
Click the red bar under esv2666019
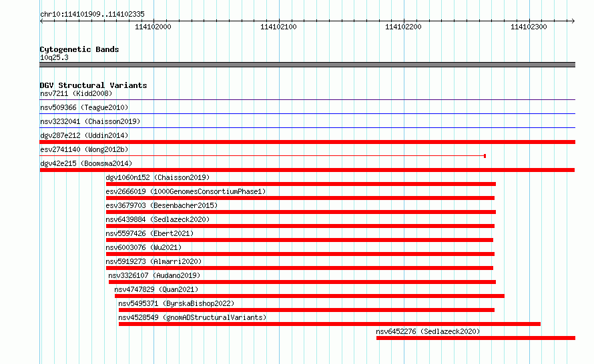(x=300, y=198)
